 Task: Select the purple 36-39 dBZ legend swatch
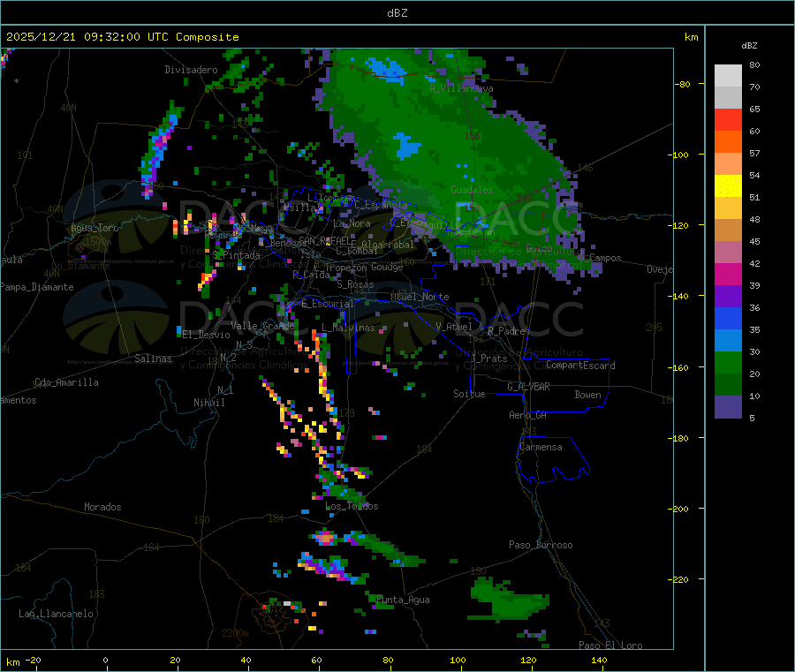click(x=728, y=297)
